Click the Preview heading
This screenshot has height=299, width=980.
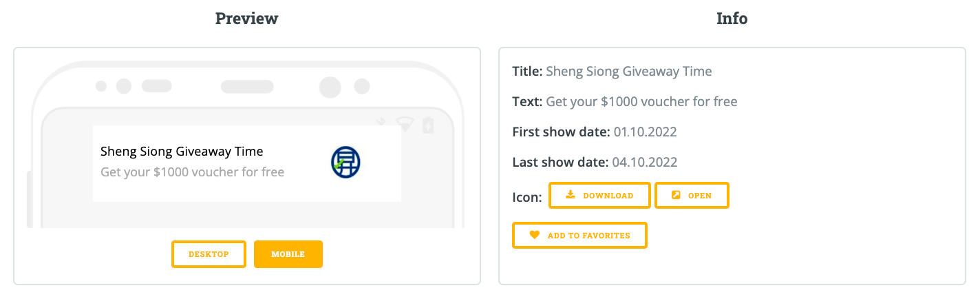click(x=247, y=19)
